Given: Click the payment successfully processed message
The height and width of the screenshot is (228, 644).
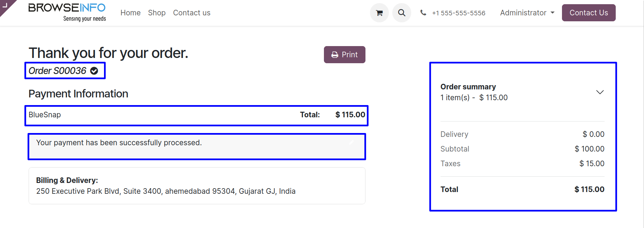Looking at the screenshot, I should click(x=119, y=143).
